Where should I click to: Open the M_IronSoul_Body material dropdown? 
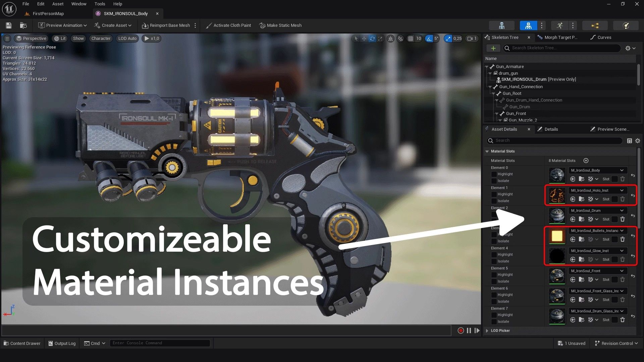click(597, 170)
